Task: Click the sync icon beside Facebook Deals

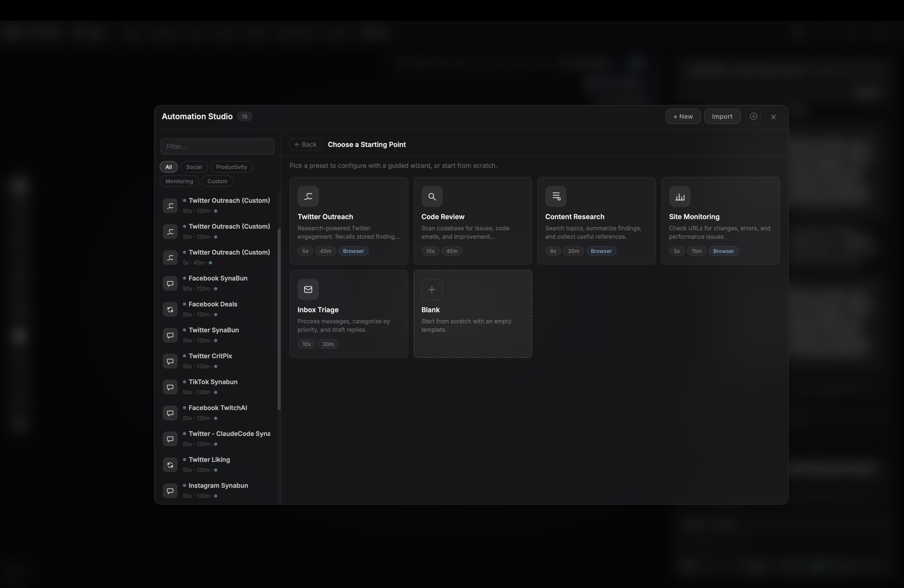Action: [x=170, y=309]
